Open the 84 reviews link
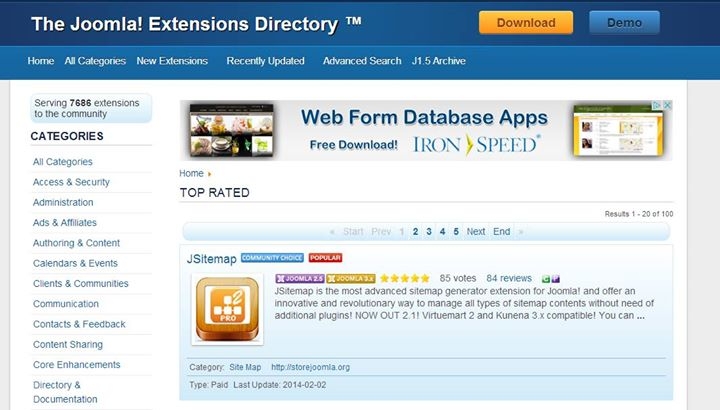Image resolution: width=720 pixels, height=410 pixels. coord(509,278)
